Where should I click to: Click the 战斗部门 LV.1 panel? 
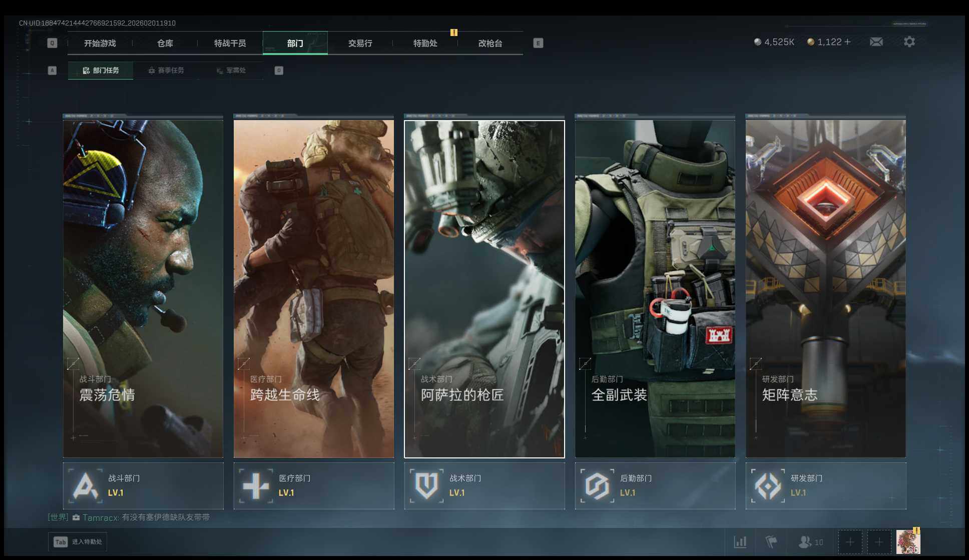point(143,486)
